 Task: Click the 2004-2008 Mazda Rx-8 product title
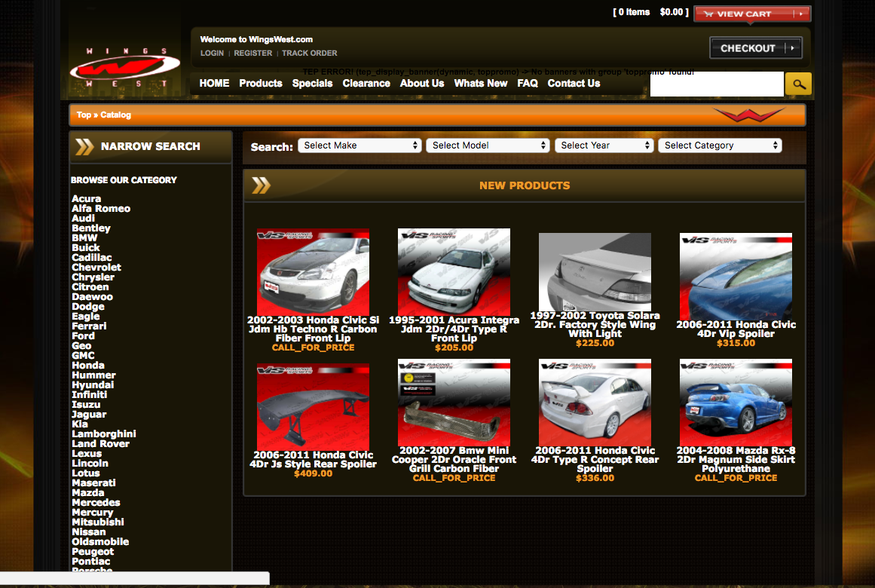coord(736,460)
